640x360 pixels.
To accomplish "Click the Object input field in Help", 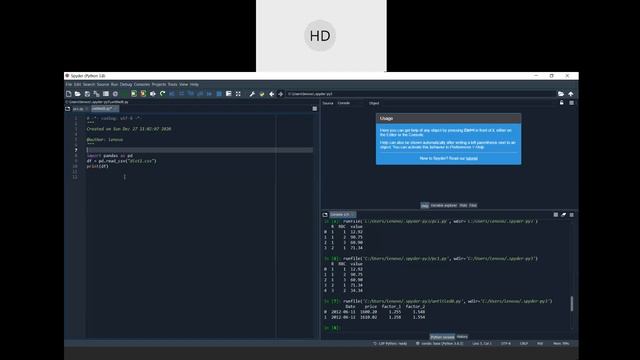I will tap(469, 103).
